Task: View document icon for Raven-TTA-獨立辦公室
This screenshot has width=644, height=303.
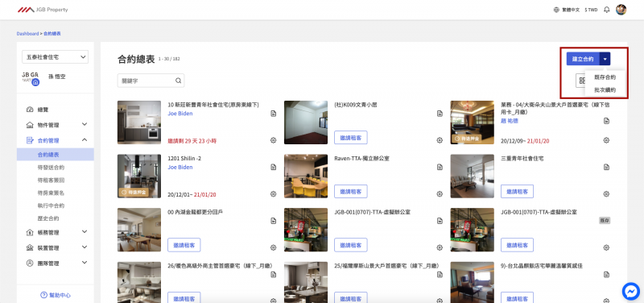Action: (x=440, y=167)
